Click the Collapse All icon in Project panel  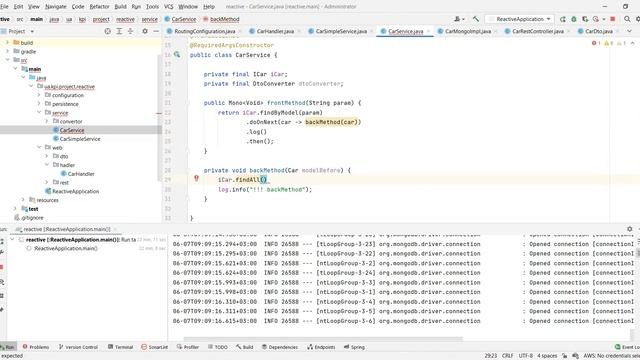tap(130, 31)
